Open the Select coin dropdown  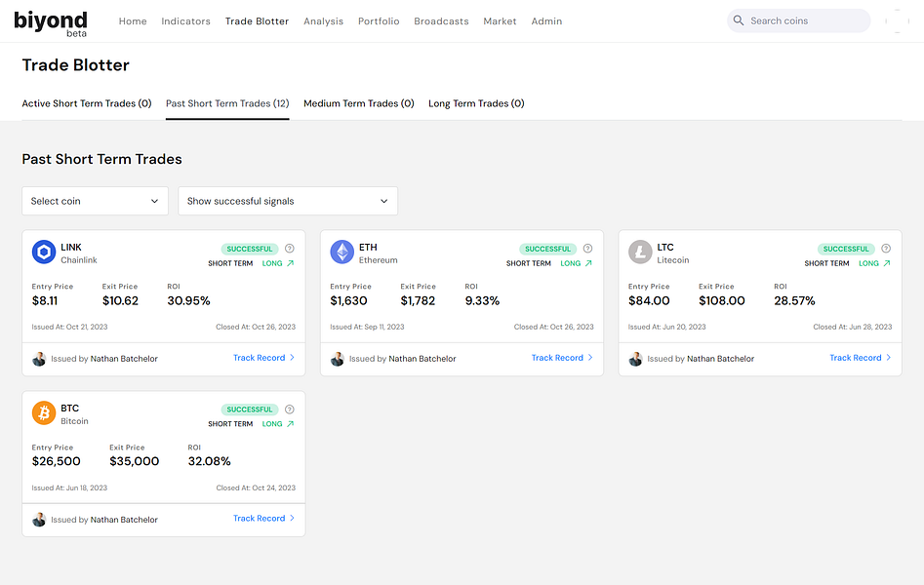(95, 201)
